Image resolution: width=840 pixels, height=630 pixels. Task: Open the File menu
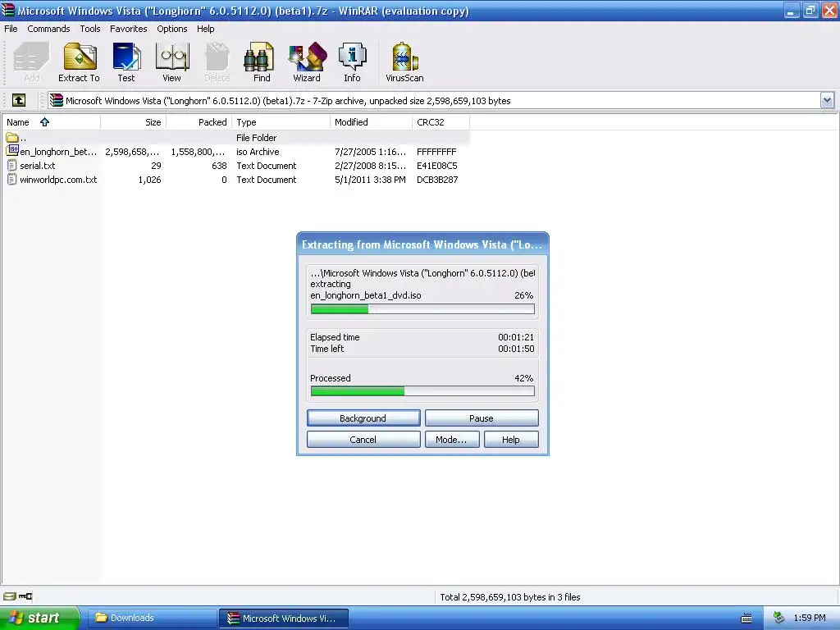[x=11, y=29]
